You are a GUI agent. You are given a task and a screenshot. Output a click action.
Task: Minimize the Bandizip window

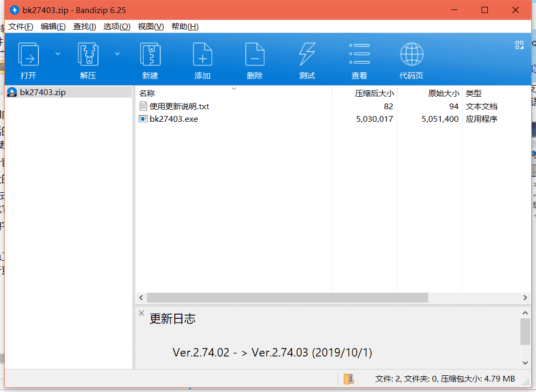454,10
